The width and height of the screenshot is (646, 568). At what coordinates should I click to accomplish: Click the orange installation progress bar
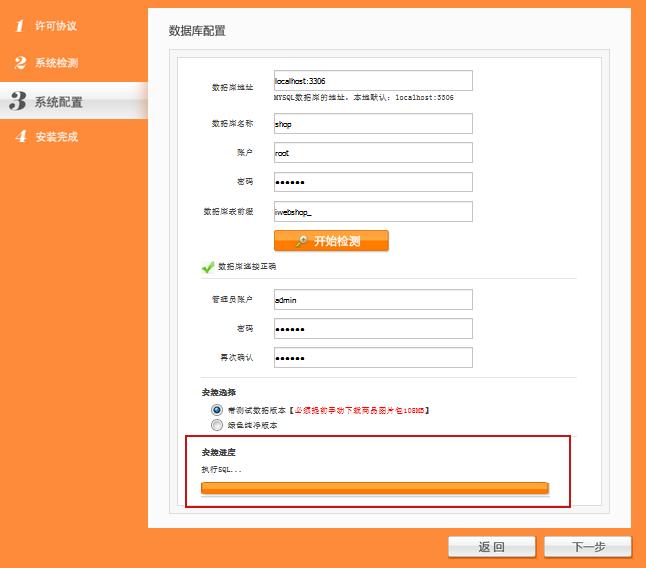[x=374, y=488]
